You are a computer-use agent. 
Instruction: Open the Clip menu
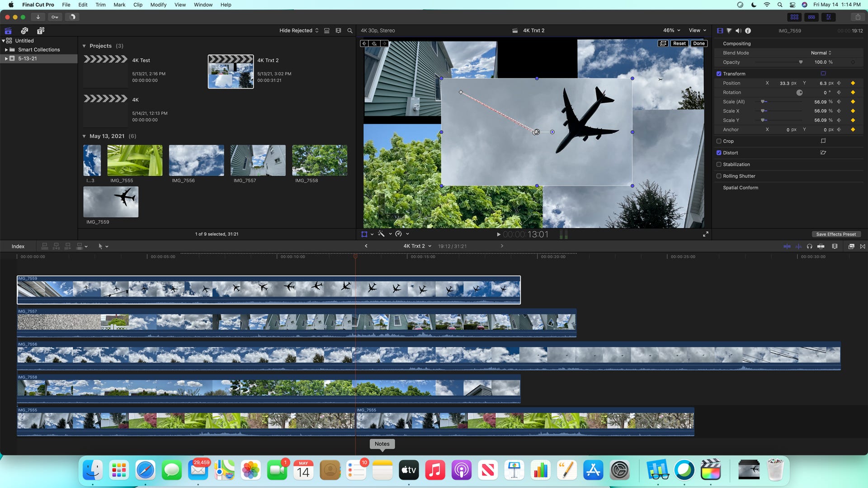click(x=138, y=5)
